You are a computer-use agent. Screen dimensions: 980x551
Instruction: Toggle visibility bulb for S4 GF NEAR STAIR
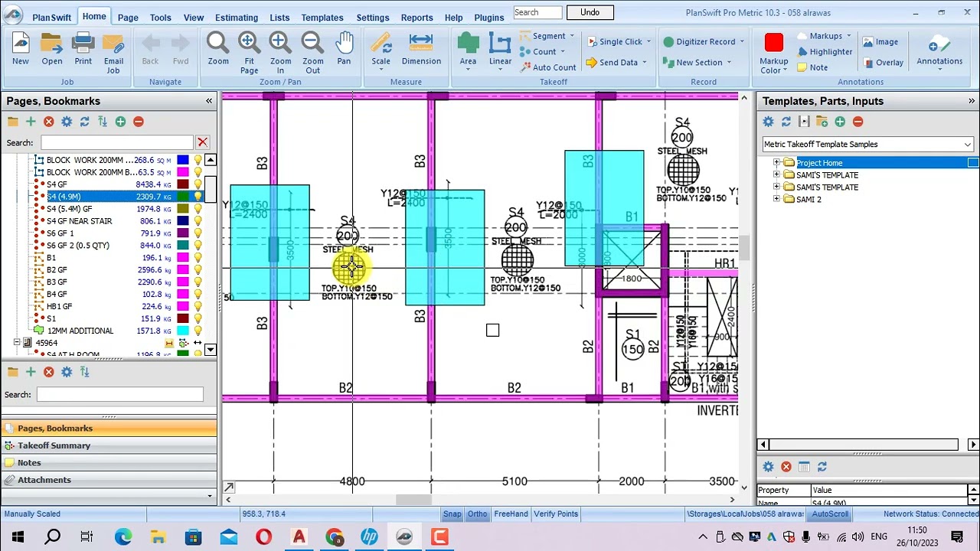pyautogui.click(x=198, y=221)
